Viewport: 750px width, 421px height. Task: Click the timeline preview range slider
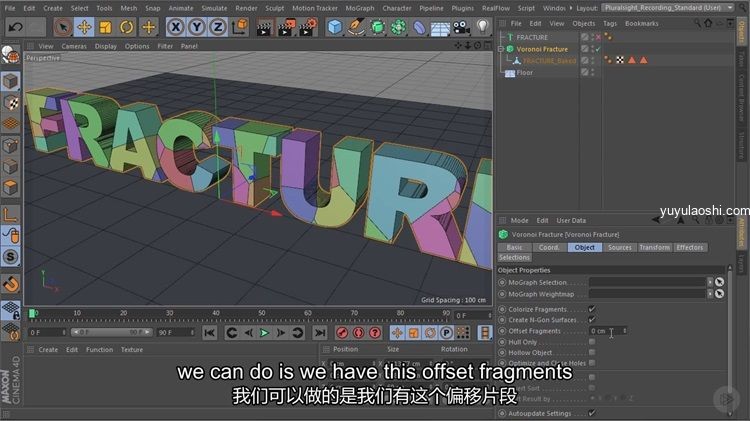click(111, 332)
